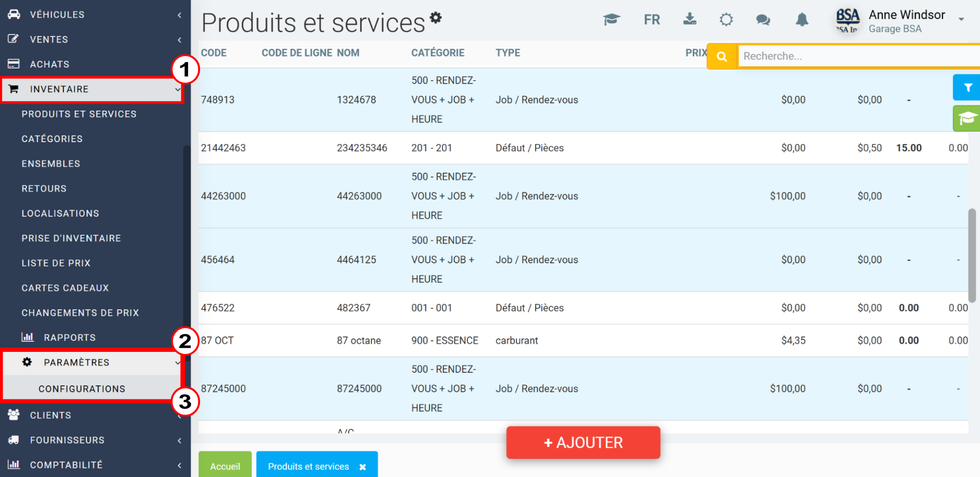Viewport: 980px width, 477px height.
Task: Open Liste de prix in sidebar
Action: coord(56,263)
